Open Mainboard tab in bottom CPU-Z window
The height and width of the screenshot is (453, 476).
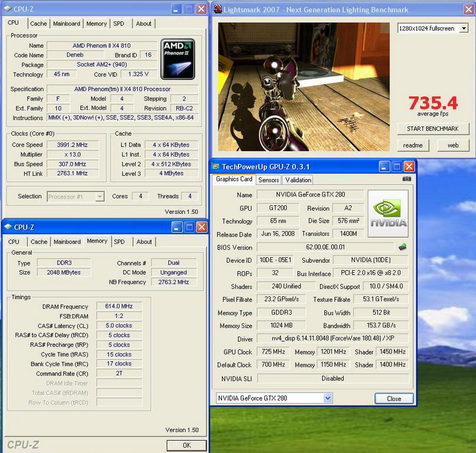67,242
